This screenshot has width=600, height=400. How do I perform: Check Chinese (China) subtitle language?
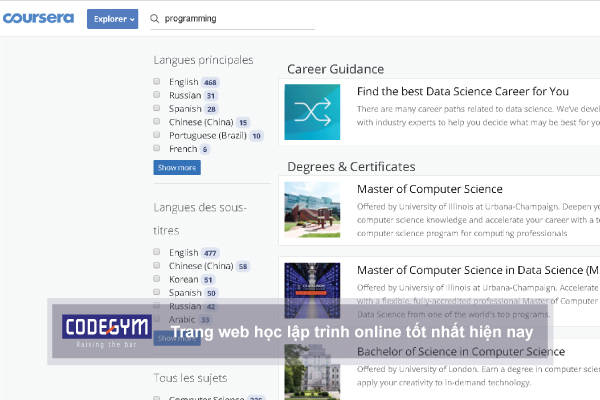pyautogui.click(x=157, y=265)
